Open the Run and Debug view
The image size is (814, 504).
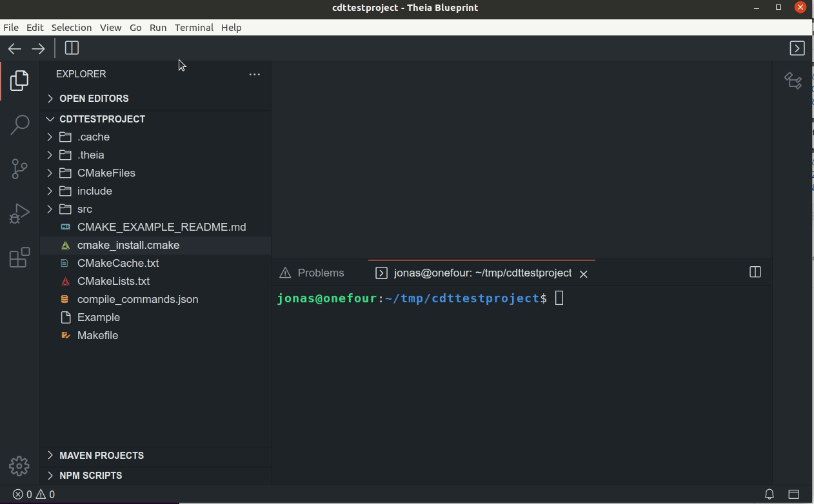click(x=19, y=213)
